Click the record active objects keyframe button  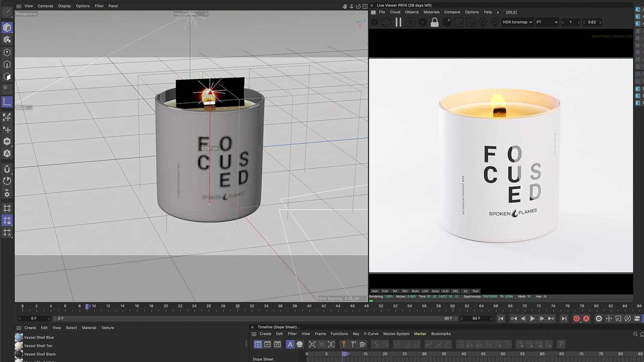[577, 319]
